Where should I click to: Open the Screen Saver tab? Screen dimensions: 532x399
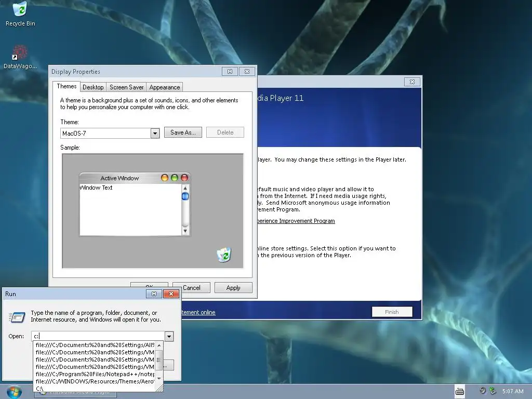pyautogui.click(x=127, y=87)
